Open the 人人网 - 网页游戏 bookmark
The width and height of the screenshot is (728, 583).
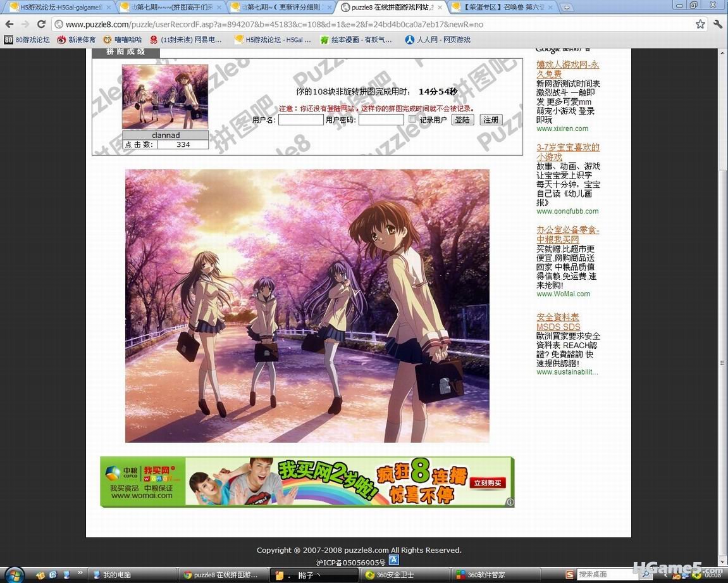(438, 40)
